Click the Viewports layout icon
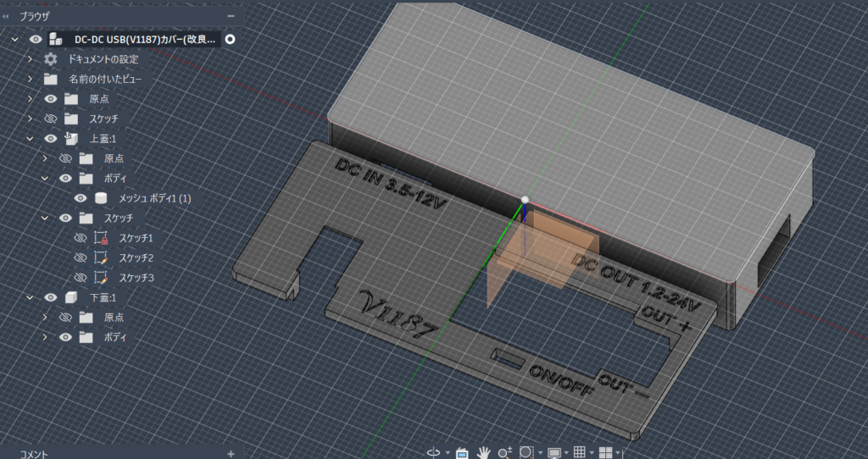This screenshot has height=459, width=868. 605,452
